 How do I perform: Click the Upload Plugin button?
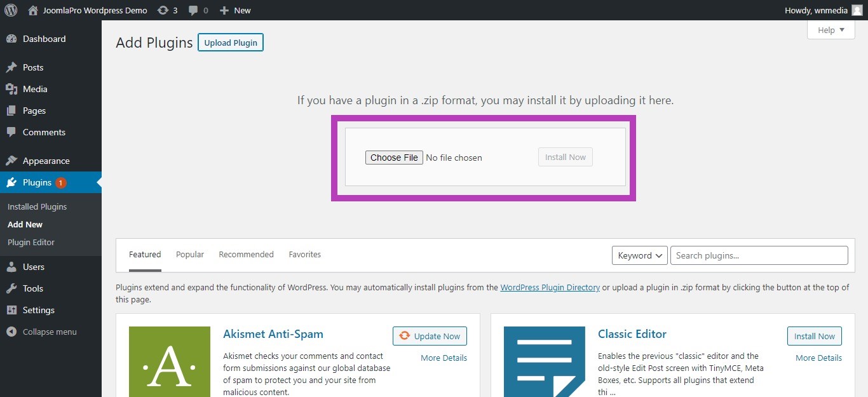[x=231, y=43]
